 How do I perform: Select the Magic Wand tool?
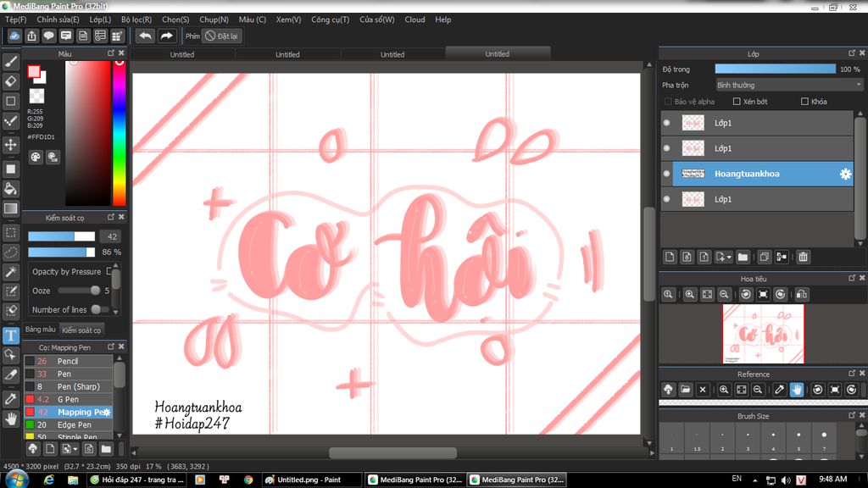[10, 272]
